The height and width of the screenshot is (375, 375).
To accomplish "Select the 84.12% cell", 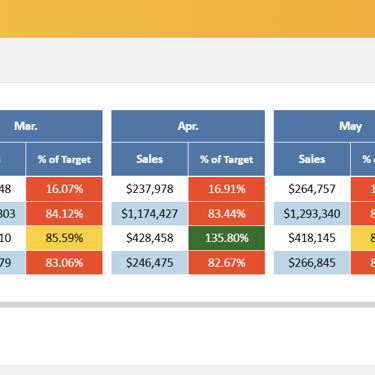I will (64, 214).
